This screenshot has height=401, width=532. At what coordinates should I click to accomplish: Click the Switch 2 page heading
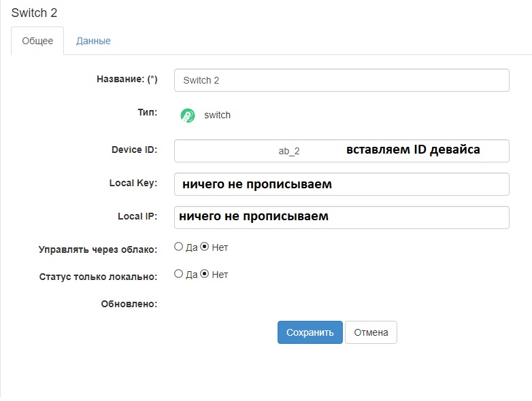34,13
